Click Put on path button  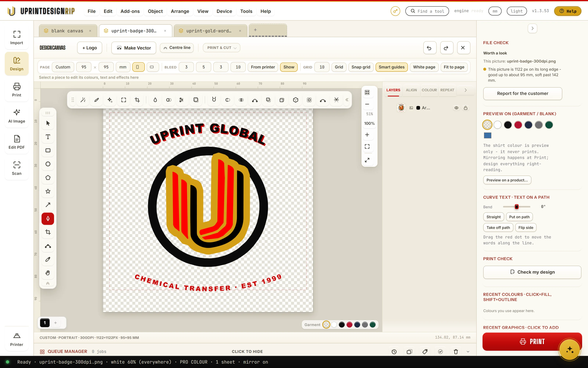[519, 217]
